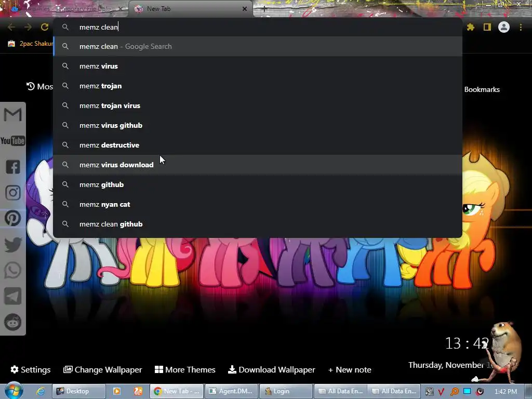Switch to first All Data En... taskbar window
This screenshot has height=399, width=532.
[x=341, y=391]
